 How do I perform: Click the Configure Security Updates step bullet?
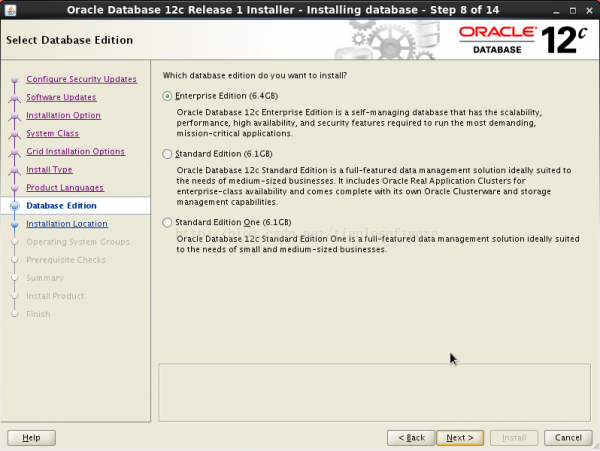[x=15, y=80]
